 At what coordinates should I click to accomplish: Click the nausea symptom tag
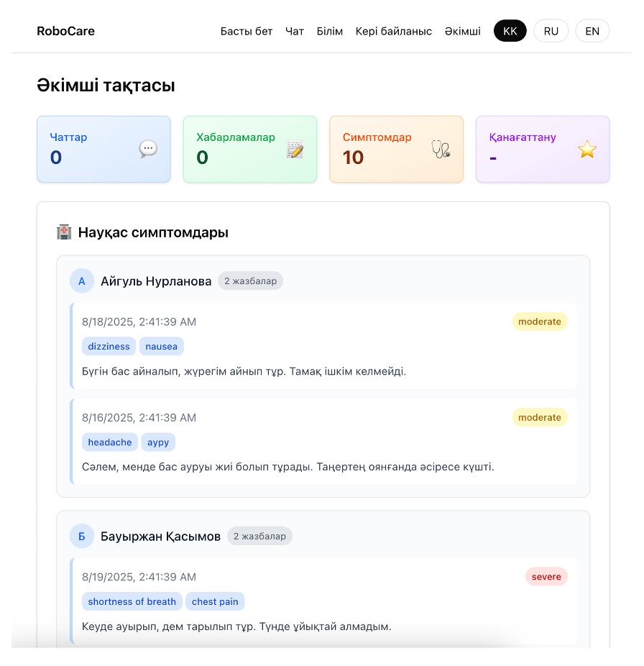point(161,346)
